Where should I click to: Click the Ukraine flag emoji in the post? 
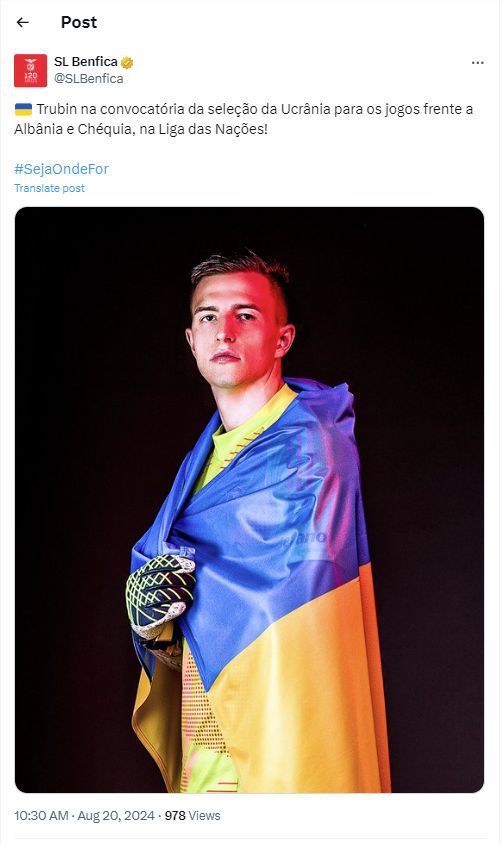pyautogui.click(x=23, y=109)
